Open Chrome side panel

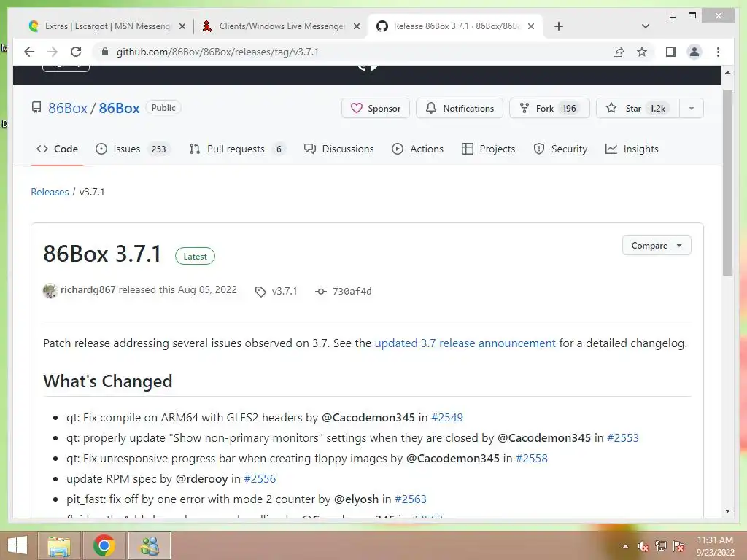tap(671, 52)
